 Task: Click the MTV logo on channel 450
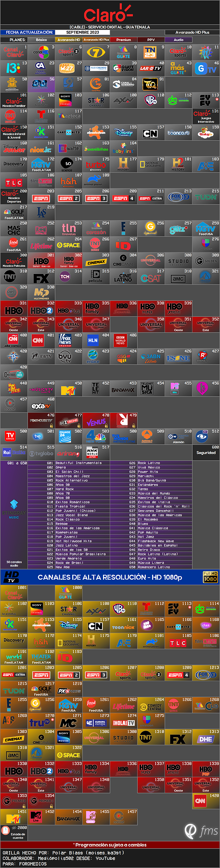[68, 390]
